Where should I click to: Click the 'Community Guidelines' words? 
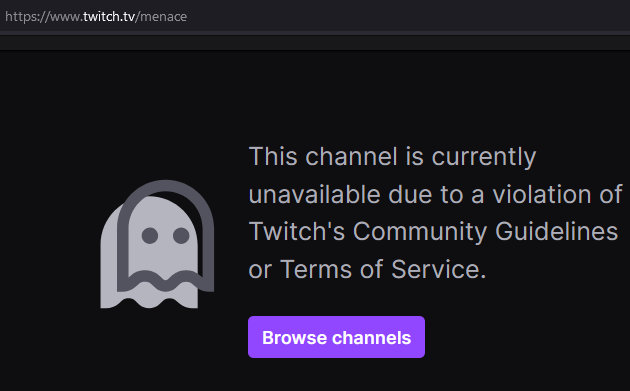(x=485, y=232)
